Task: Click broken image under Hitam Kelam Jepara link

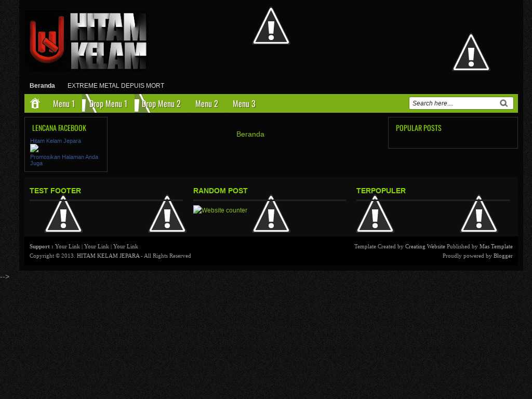Action: coord(34,148)
